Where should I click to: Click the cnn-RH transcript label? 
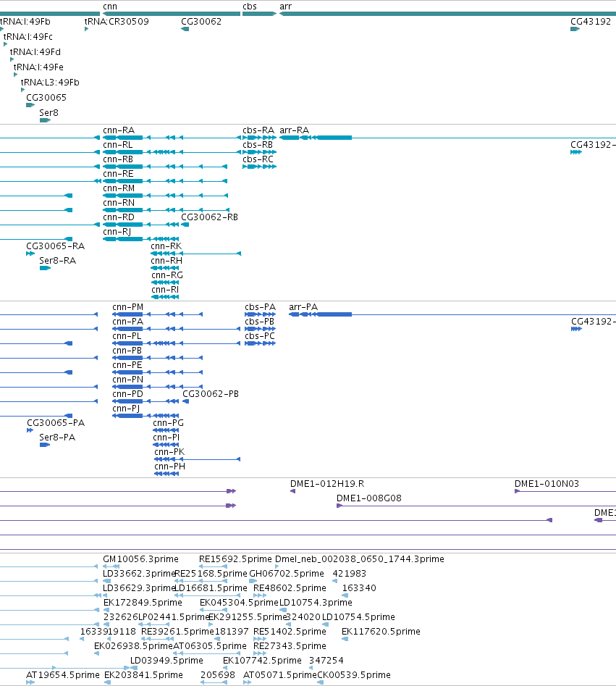[x=166, y=260]
